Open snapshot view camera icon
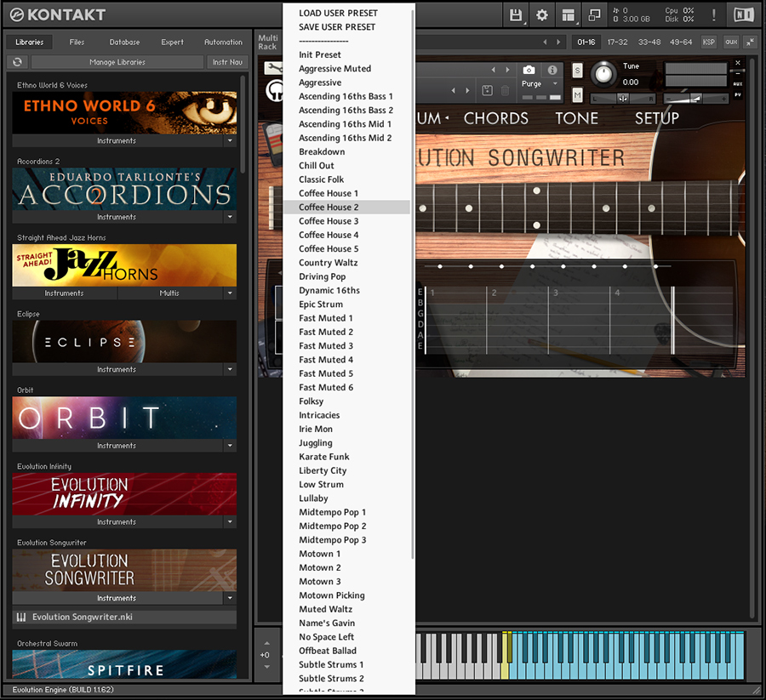This screenshot has height=700, width=766. pyautogui.click(x=529, y=70)
